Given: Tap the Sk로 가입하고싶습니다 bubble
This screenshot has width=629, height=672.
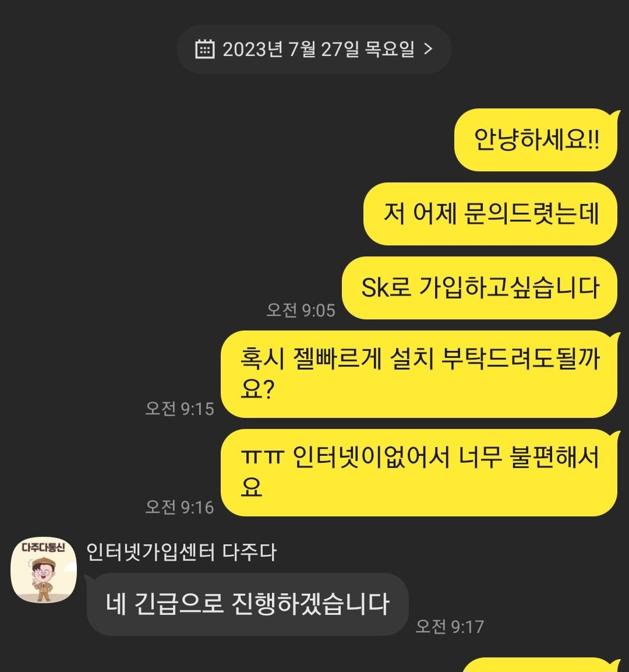Looking at the screenshot, I should [479, 288].
